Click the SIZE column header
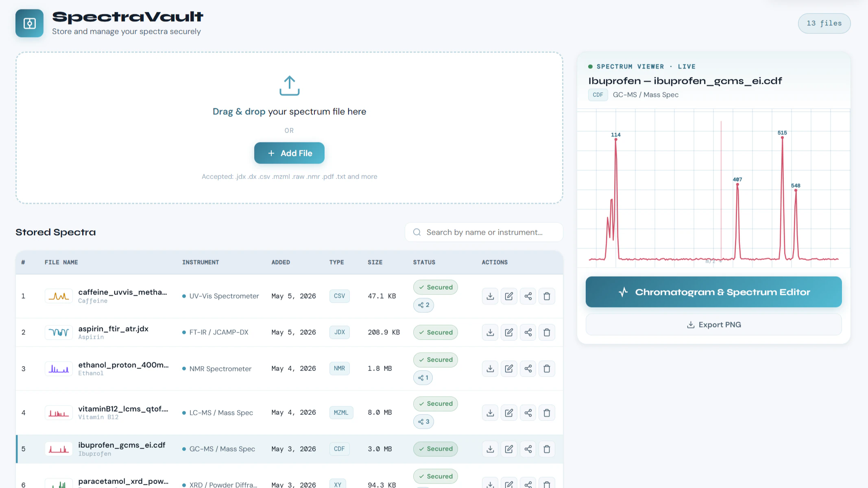The height and width of the screenshot is (488, 868). click(375, 262)
